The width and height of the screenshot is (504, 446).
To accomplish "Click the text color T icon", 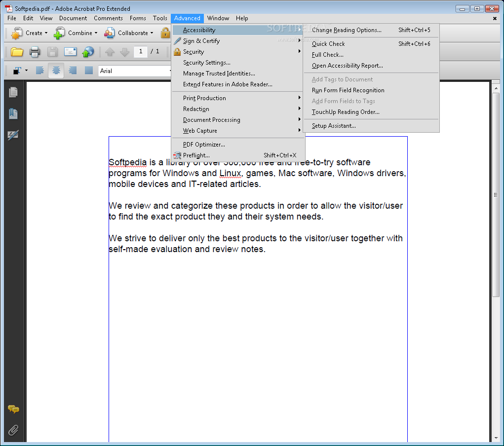I will [17, 71].
